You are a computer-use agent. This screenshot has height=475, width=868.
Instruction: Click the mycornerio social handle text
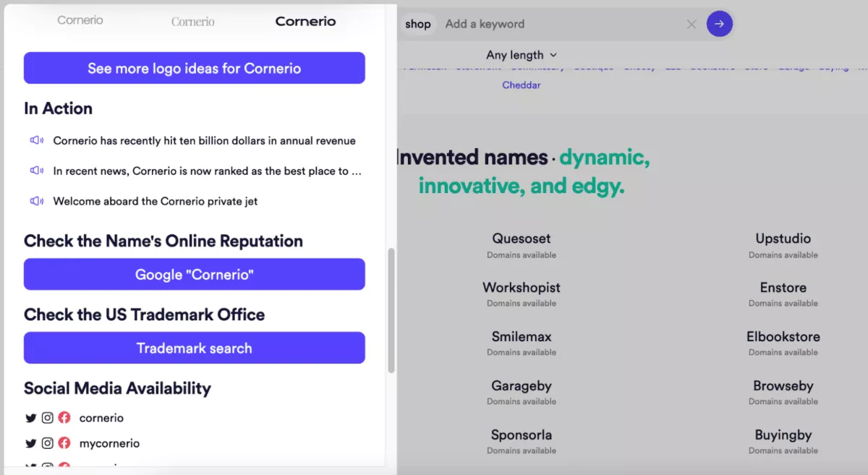109,443
